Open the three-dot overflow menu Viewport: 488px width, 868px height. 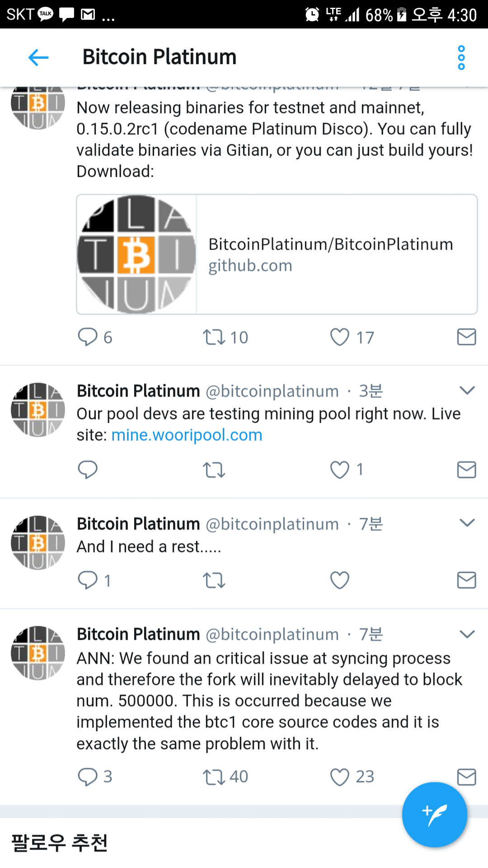461,57
